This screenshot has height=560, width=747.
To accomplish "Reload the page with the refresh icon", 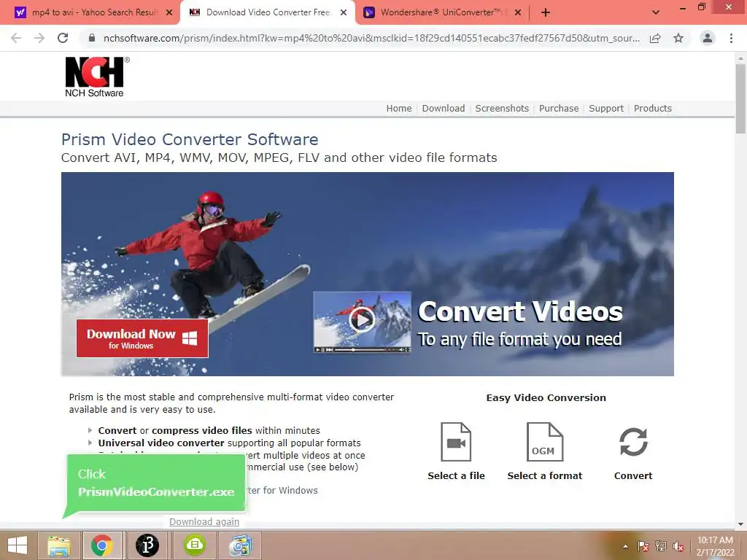I will pos(63,38).
